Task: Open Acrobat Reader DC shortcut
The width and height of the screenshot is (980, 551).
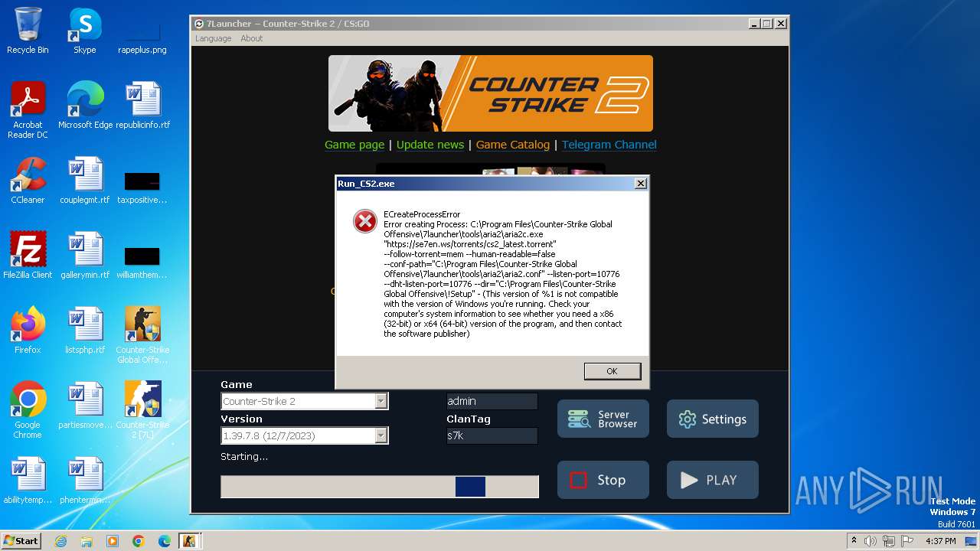Action: (x=28, y=109)
